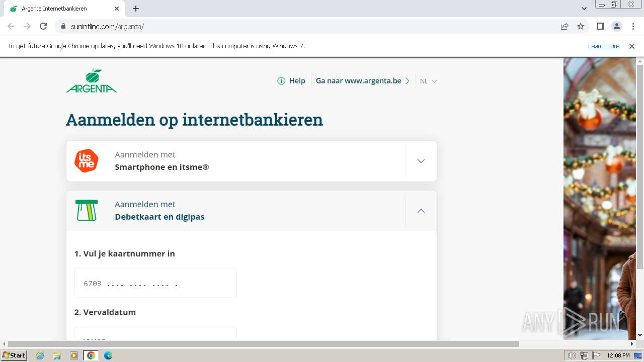Click horizontal scrollbar right arrow
644x362 pixels.
click(x=632, y=344)
